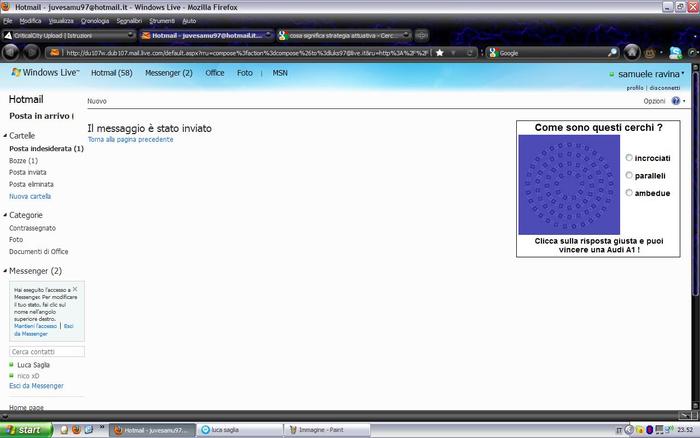Image resolution: width=700 pixels, height=438 pixels.
Task: Collapse the Messenger (2) section
Action: [5, 271]
